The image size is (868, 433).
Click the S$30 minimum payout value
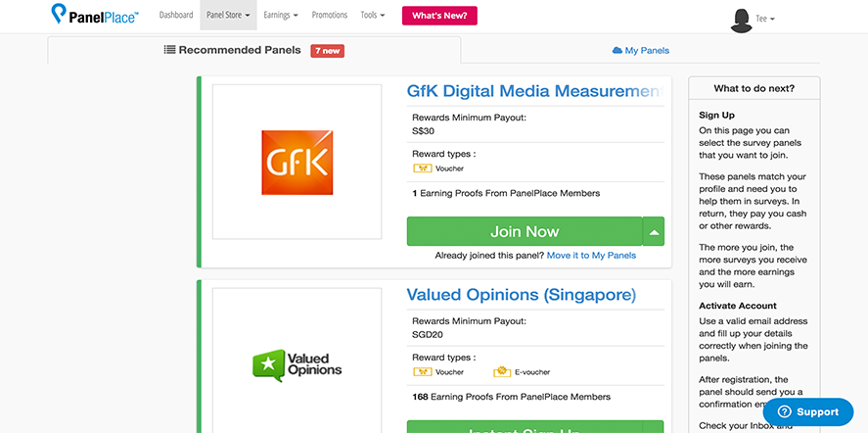click(x=421, y=131)
